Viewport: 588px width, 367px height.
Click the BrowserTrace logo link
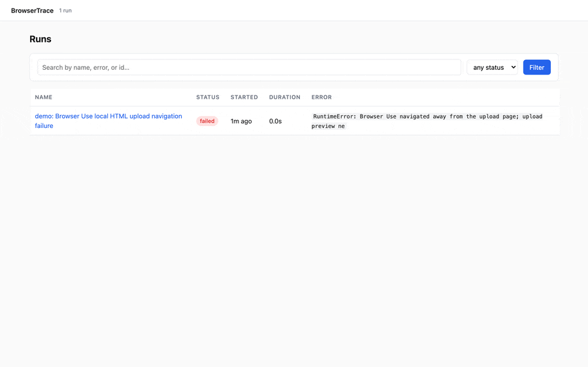pos(32,10)
